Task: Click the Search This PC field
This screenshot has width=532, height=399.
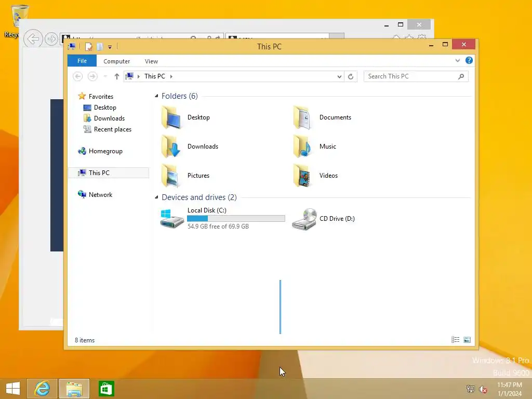Action: pyautogui.click(x=416, y=76)
